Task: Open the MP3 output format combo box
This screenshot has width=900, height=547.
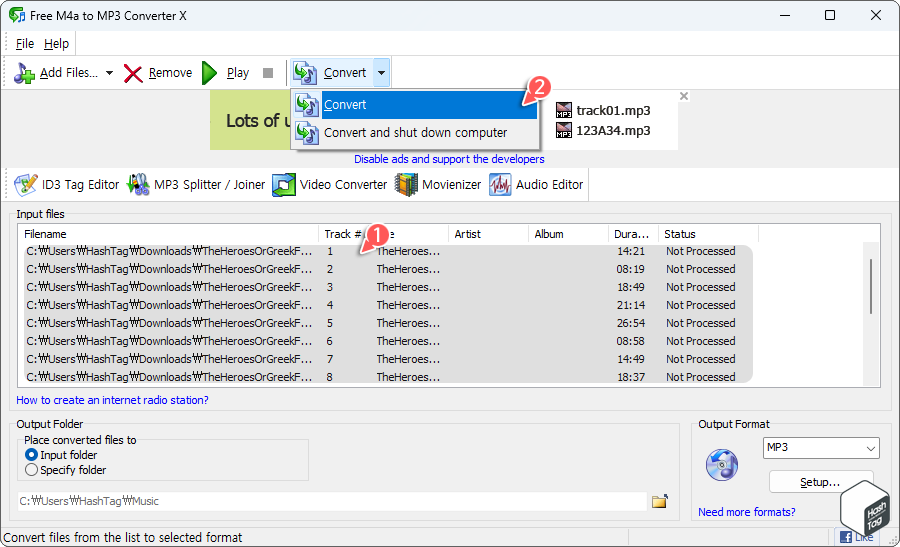Action: point(821,448)
